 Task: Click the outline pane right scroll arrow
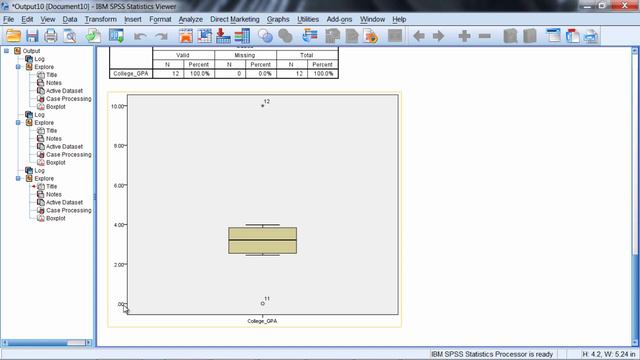tap(88, 342)
